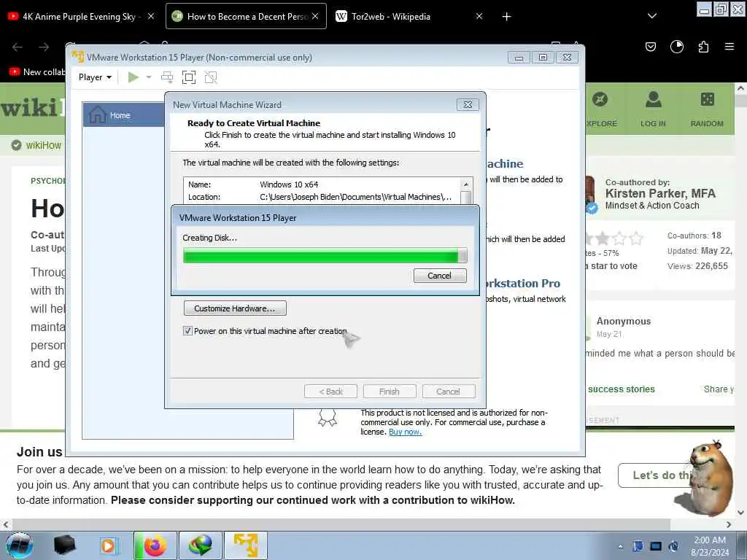Open a new browser tab with plus

coord(506,17)
